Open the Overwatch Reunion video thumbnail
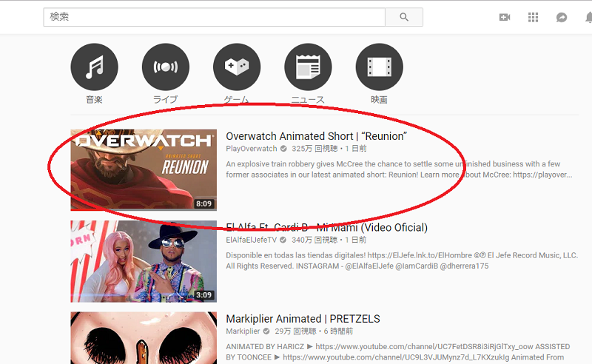The width and height of the screenshot is (592, 364). tap(144, 170)
